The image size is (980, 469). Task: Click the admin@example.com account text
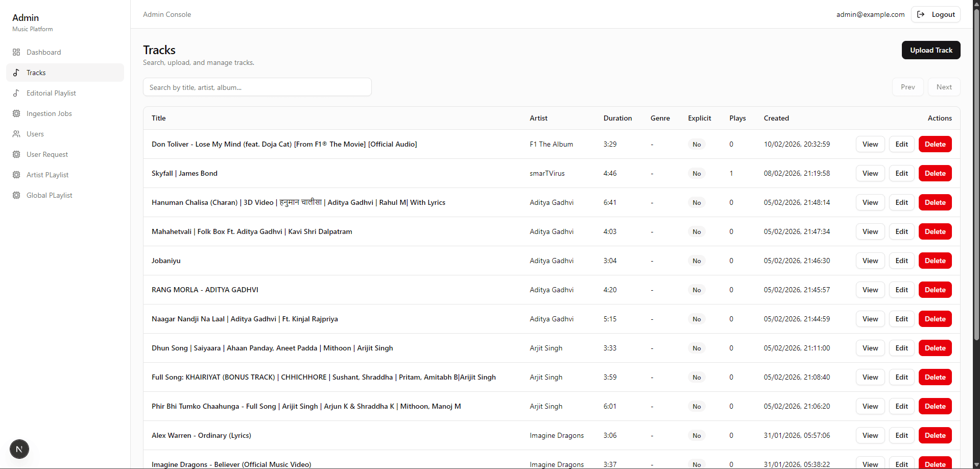(870, 14)
